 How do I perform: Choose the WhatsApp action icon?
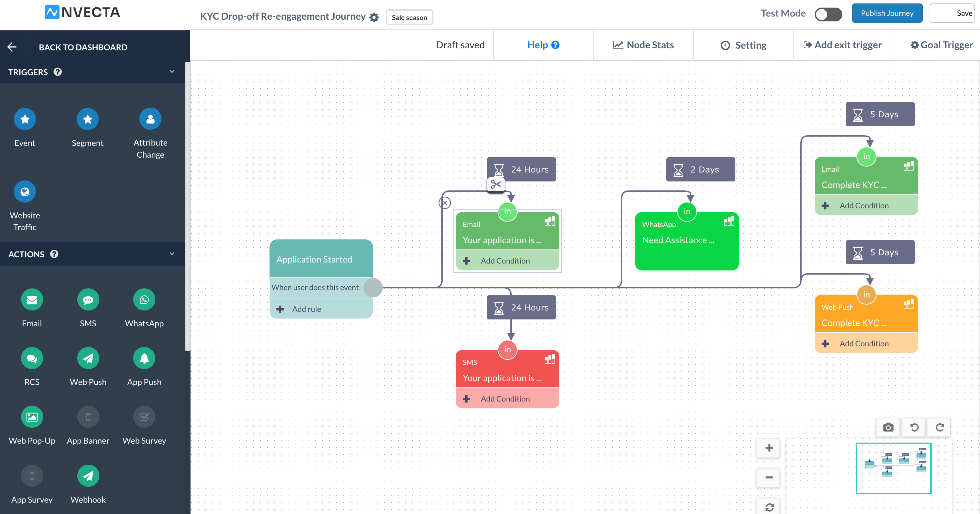[x=144, y=300]
